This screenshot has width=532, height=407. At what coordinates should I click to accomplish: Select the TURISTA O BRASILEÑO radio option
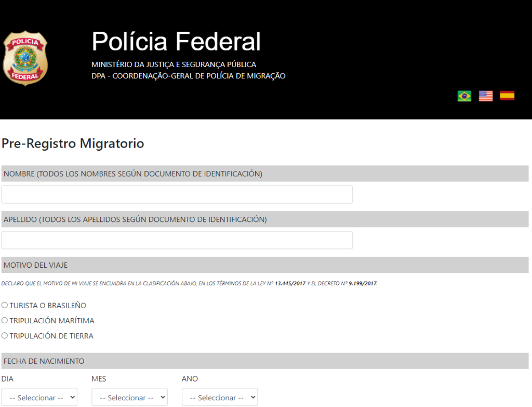tap(4, 305)
